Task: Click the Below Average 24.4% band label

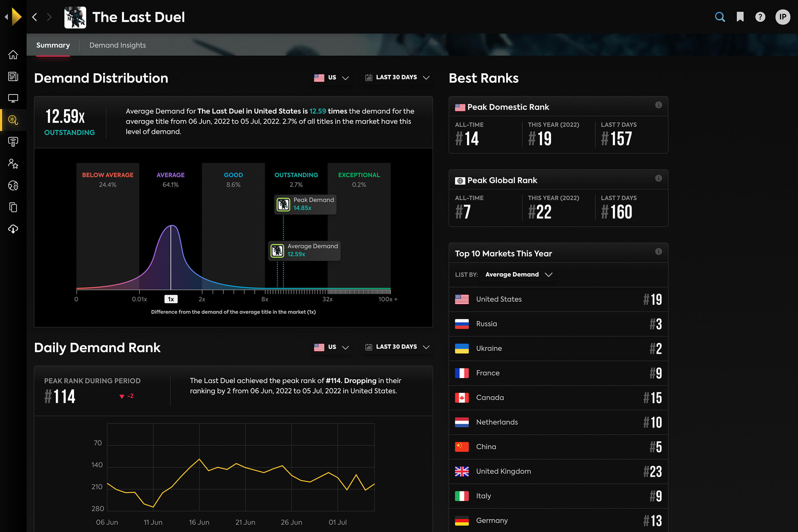Action: point(107,180)
